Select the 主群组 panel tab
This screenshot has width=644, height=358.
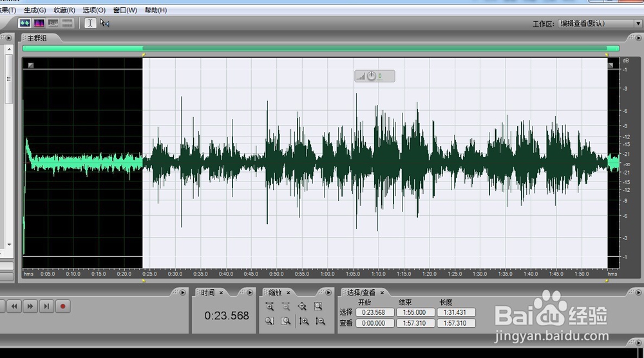point(37,38)
